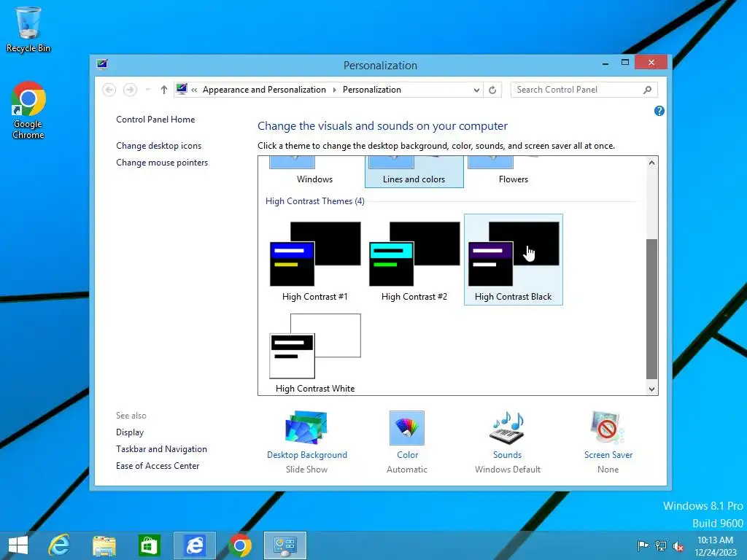
Task: Click the Desktop Background text link
Action: [307, 455]
